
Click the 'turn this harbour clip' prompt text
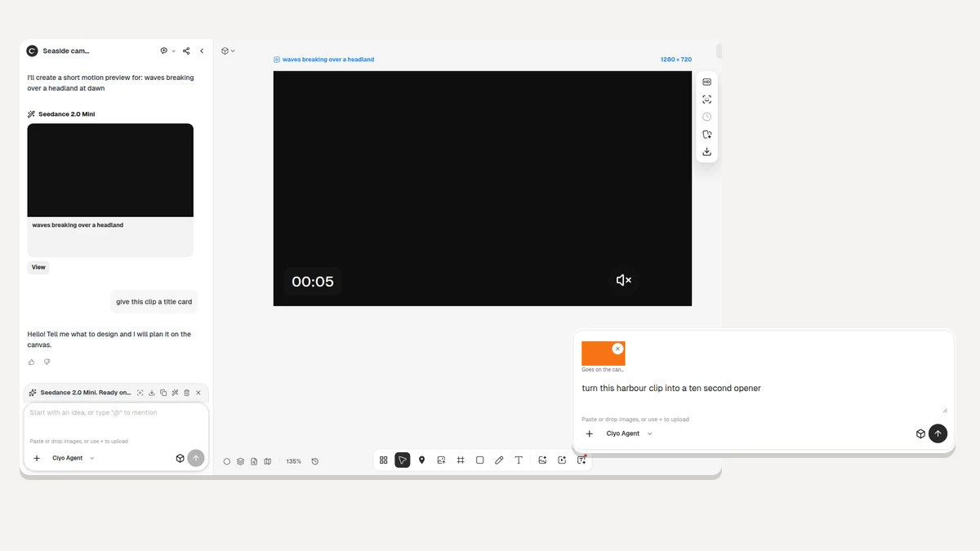click(x=671, y=389)
